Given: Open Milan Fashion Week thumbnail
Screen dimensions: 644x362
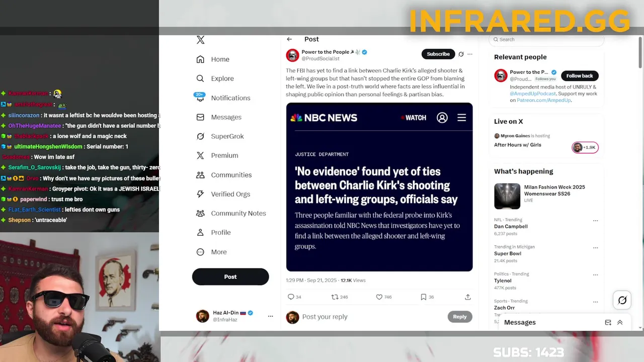Looking at the screenshot, I should pyautogui.click(x=507, y=196).
